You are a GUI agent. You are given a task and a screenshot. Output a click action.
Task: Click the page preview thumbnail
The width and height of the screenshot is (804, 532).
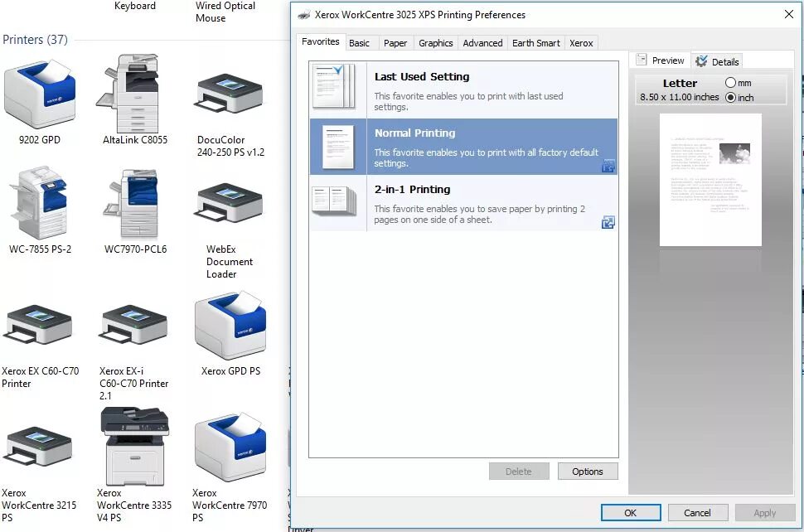(x=710, y=180)
